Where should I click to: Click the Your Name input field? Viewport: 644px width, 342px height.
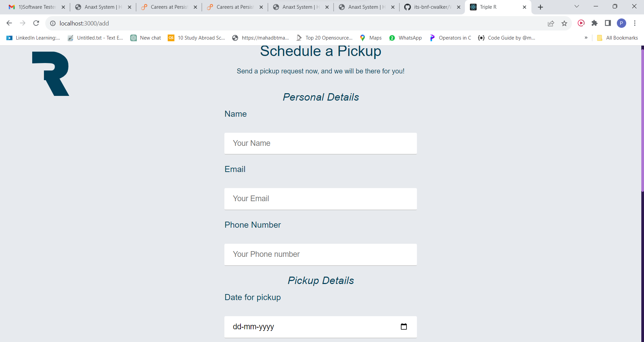[x=320, y=143]
